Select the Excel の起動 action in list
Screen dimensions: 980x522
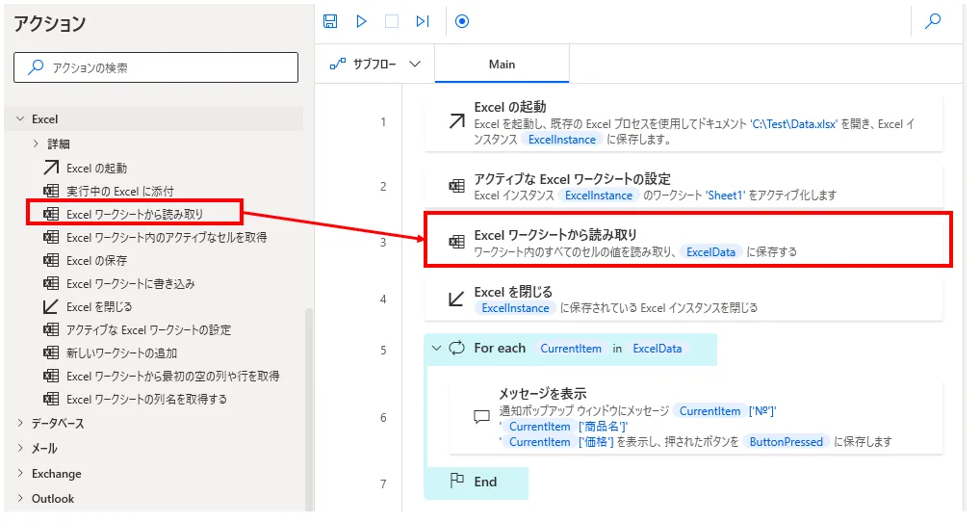coord(96,169)
